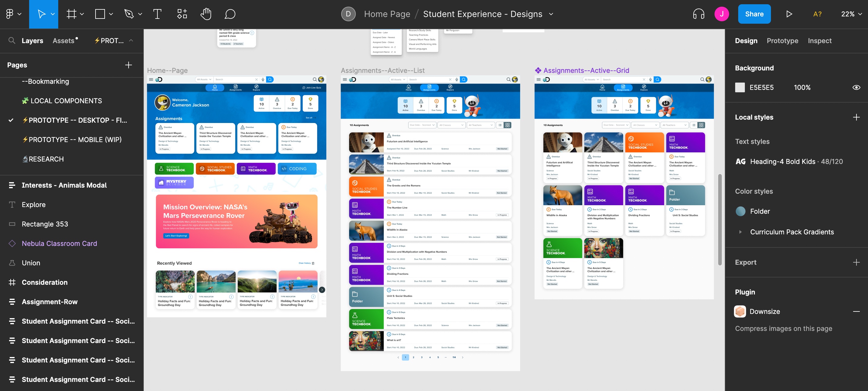Toggle background color visibility eye

pyautogui.click(x=856, y=88)
